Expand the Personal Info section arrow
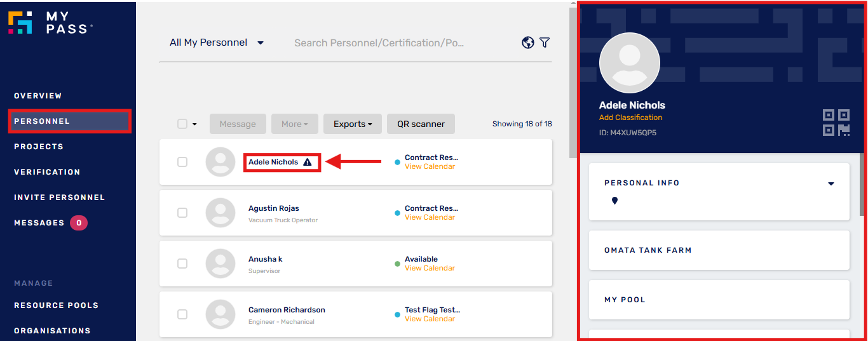This screenshot has height=341, width=868. click(831, 184)
